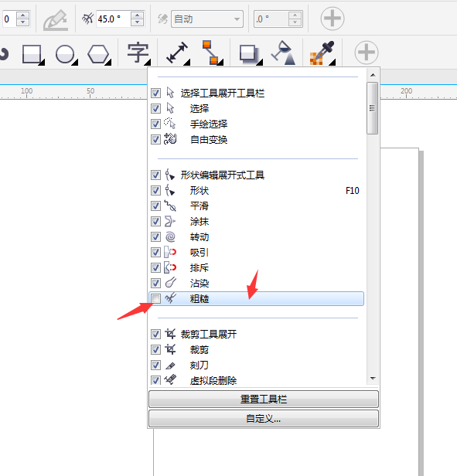Expand the Text tool flyout arrow

point(148,63)
